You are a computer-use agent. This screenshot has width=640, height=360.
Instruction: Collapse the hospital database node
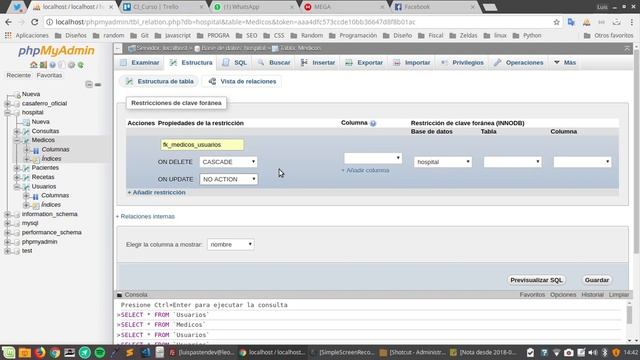(7, 113)
